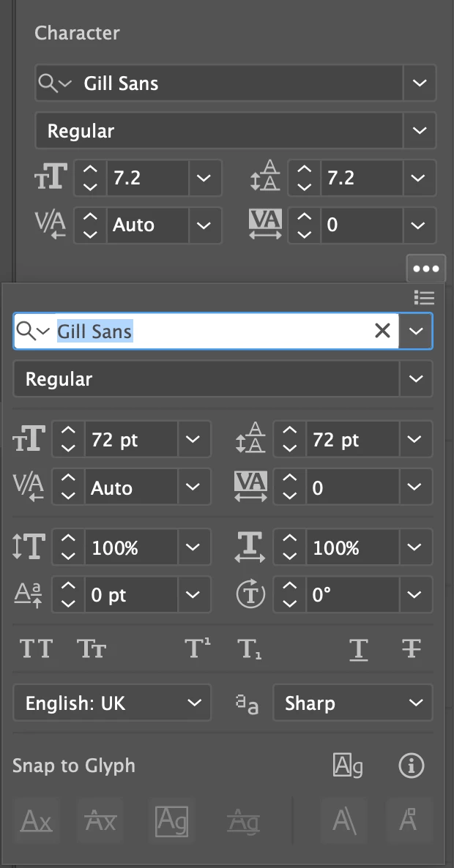This screenshot has width=454, height=868.
Task: Open 72 pt leading dropdown
Action: click(x=415, y=440)
